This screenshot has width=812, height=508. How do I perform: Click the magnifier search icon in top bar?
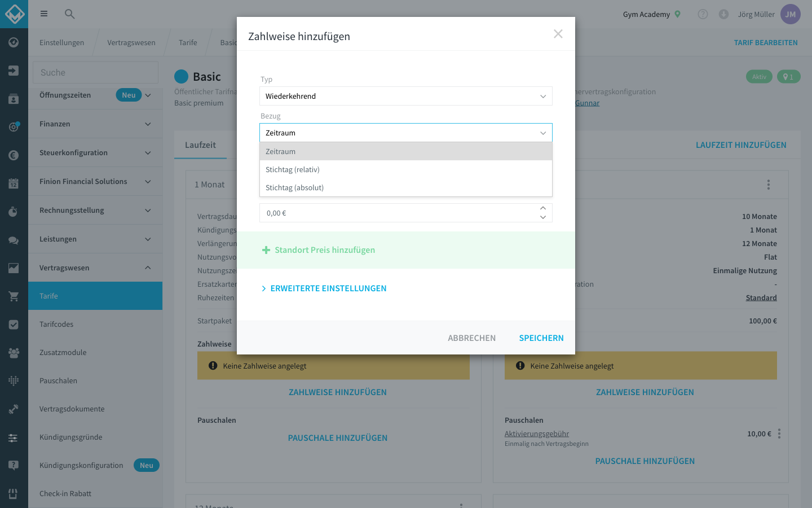coord(70,14)
